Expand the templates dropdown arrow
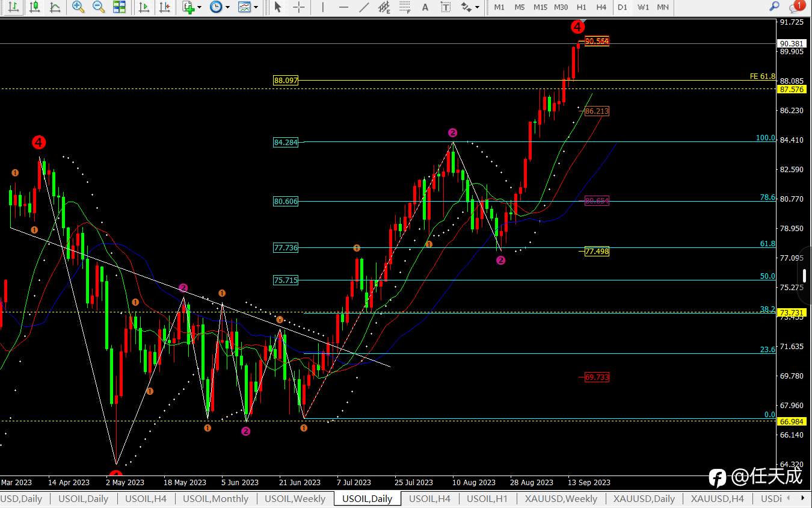812x508 pixels. pyautogui.click(x=256, y=7)
